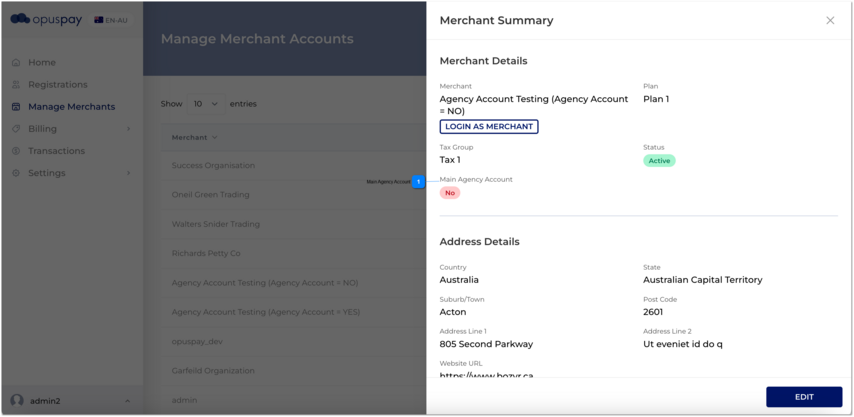Click the Manage Merchants sidebar icon
The width and height of the screenshot is (854, 417).
coord(16,107)
